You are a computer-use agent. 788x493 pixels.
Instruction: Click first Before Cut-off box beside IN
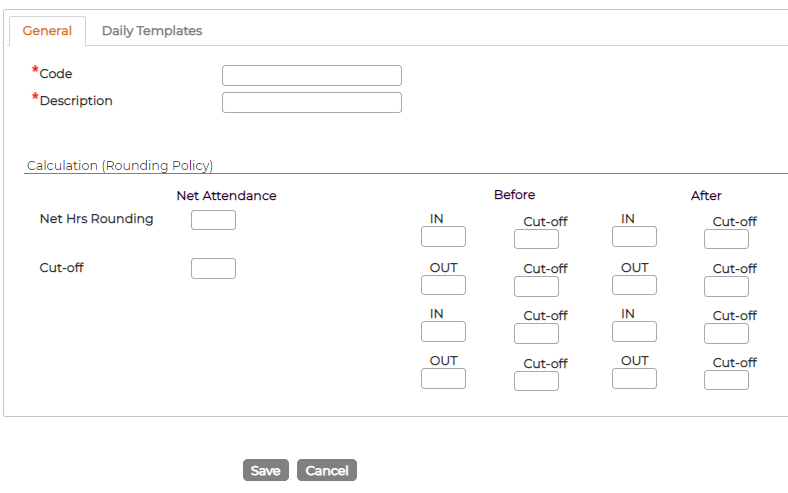click(x=536, y=239)
